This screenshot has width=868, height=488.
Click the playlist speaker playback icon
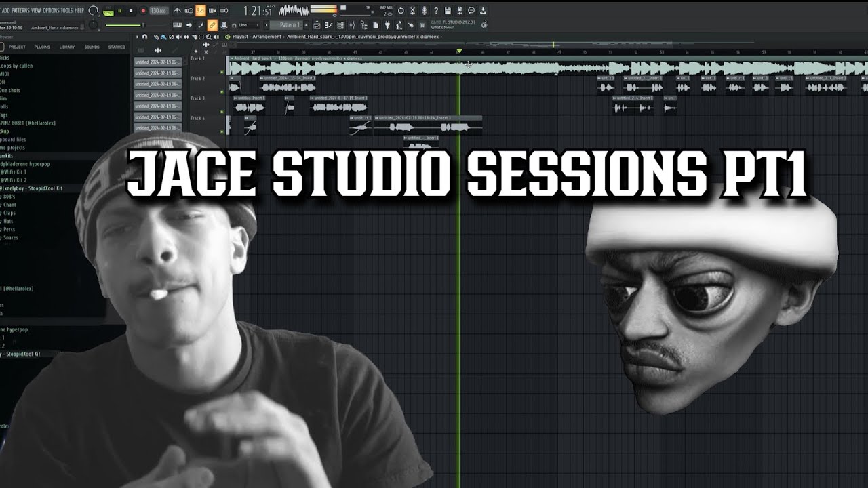point(216,37)
